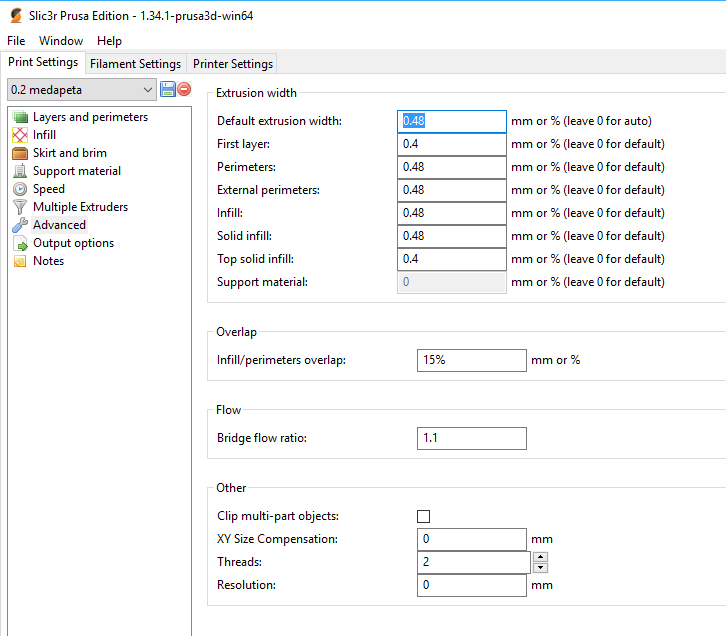Select Multiple Extruders funnel icon
The width and height of the screenshot is (726, 636).
20,207
